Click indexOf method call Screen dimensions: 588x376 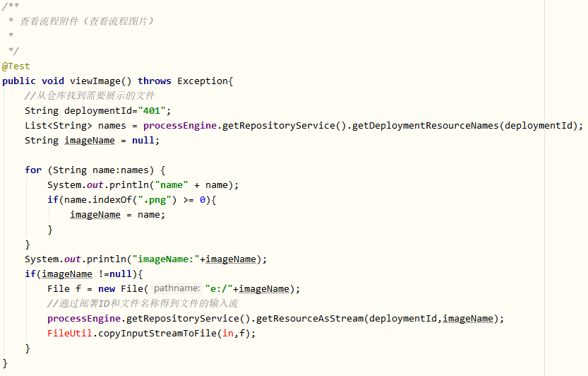112,200
